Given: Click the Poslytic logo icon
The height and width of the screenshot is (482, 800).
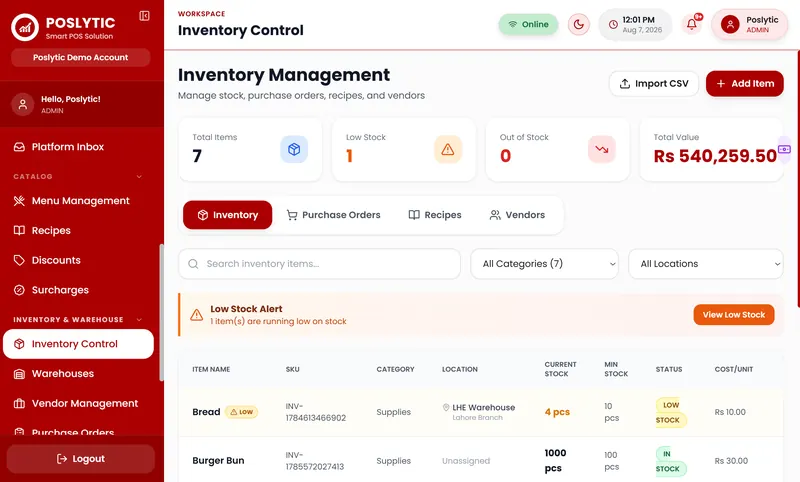Looking at the screenshot, I should point(24,27).
